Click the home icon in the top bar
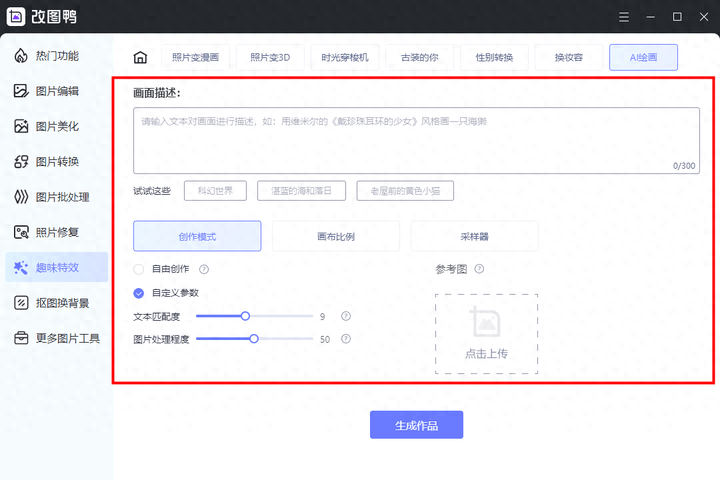Image resolution: width=720 pixels, height=480 pixels. [140, 57]
